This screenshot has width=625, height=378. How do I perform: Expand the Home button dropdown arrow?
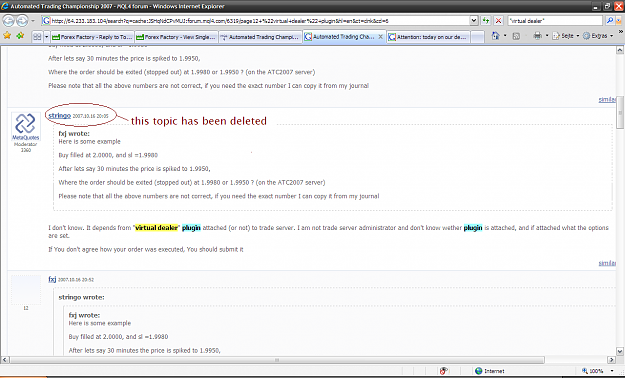(505, 36)
